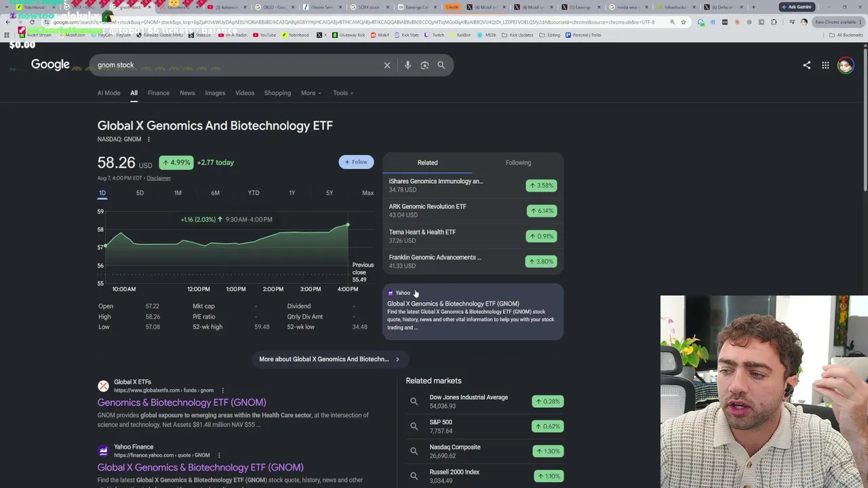Open the Google account avatar
This screenshot has width=868, height=488.
point(845,65)
